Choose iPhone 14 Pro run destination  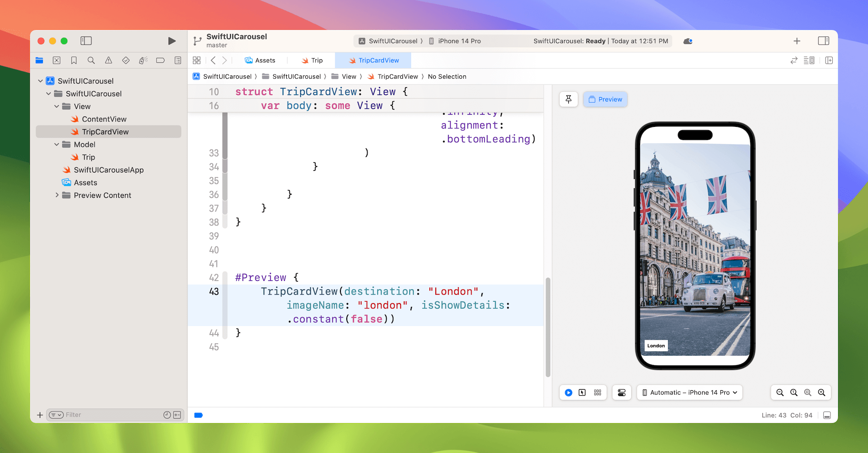pos(454,41)
